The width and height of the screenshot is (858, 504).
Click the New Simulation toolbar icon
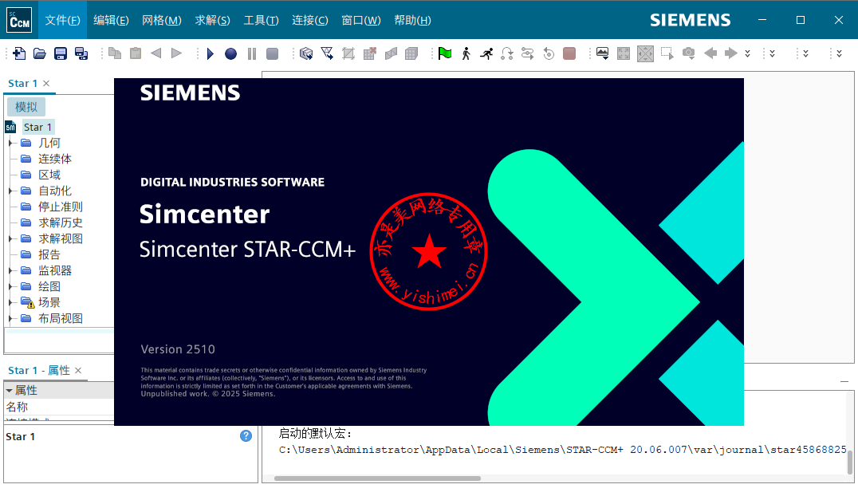pos(21,53)
